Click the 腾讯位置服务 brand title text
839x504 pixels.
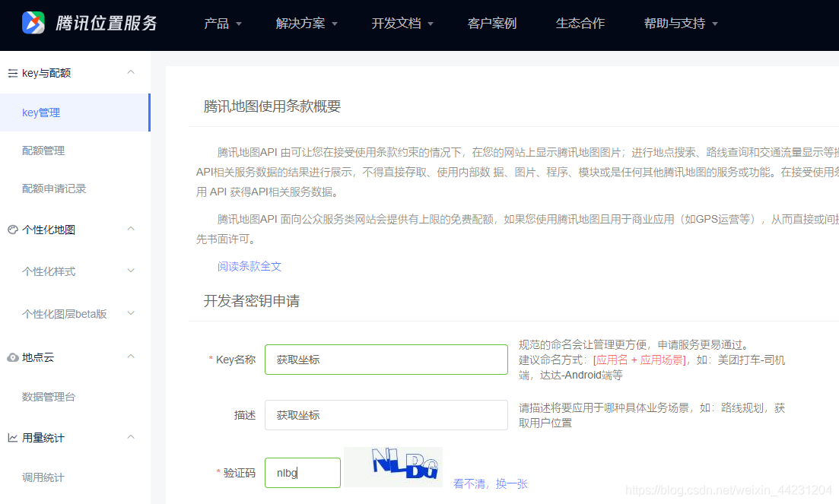[106, 23]
